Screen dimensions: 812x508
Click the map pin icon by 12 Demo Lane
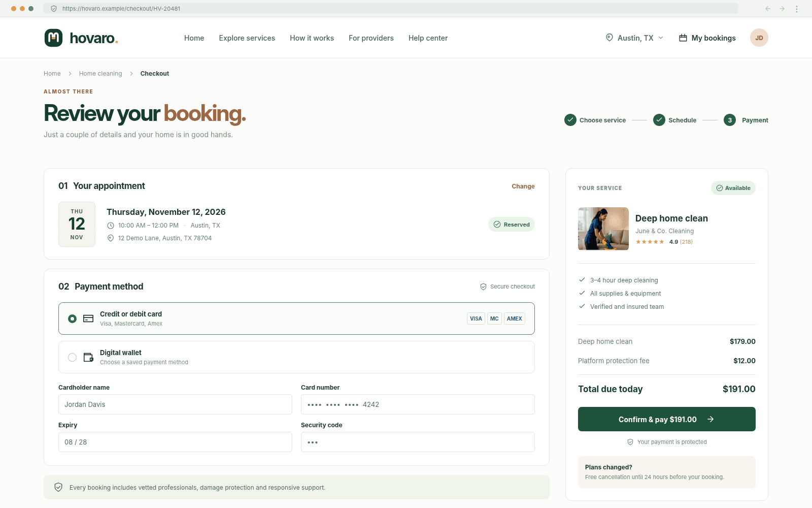pos(111,238)
